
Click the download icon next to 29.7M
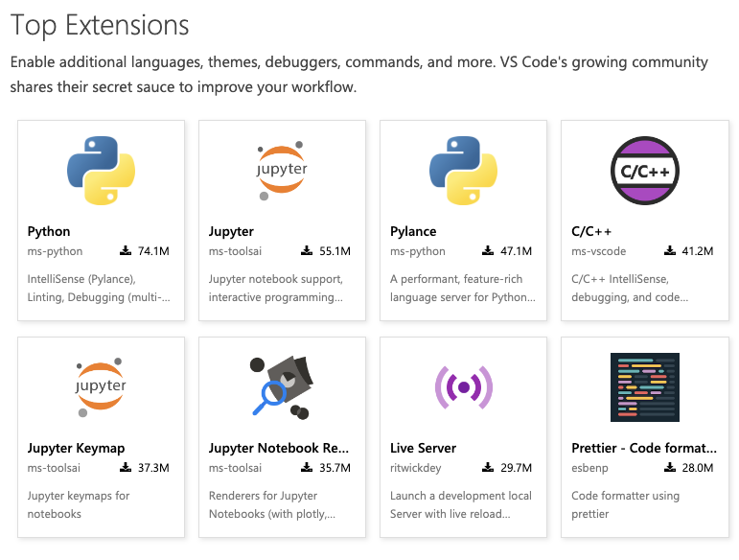pyautogui.click(x=488, y=467)
